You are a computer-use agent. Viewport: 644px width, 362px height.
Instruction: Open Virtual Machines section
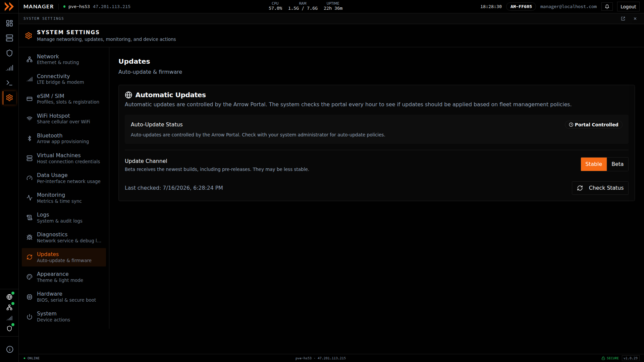(64, 158)
